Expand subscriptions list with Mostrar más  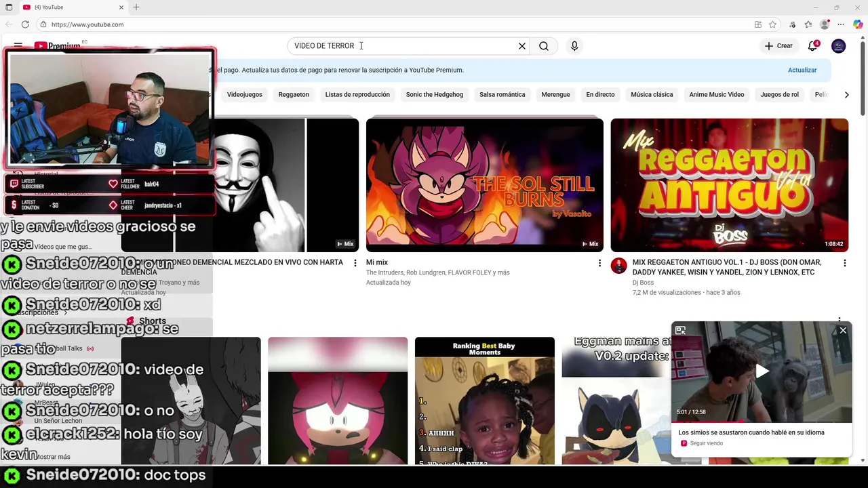point(53,457)
